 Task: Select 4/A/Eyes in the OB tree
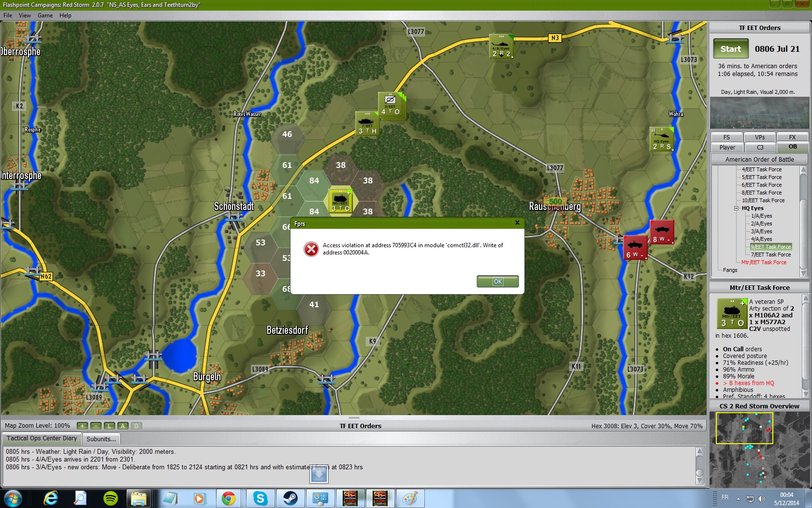761,239
